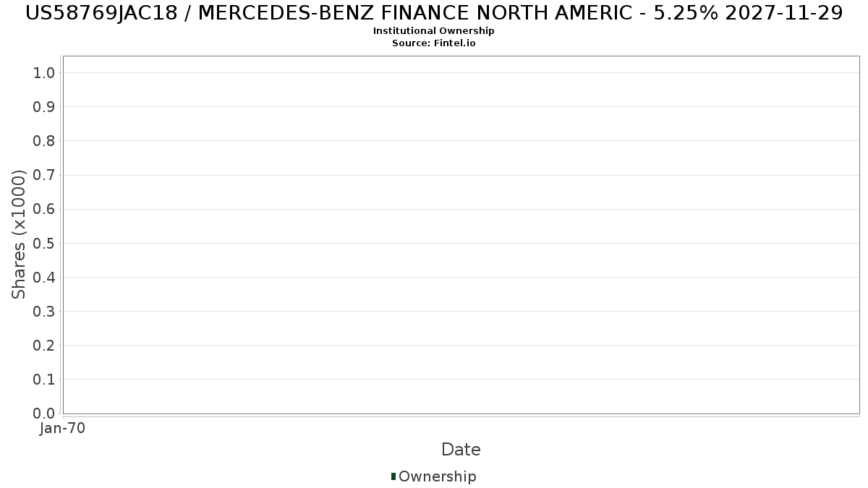Click the Jan-70 x-axis tick label
This screenshot has height=488, width=868.
(63, 428)
